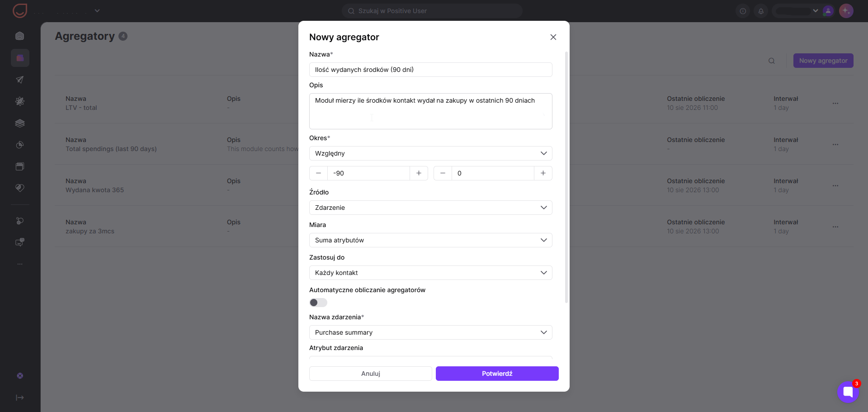Screen dimensions: 868x412
Task: Expand Nazwa zdarzenia dropdown Purchase summary
Action: click(431, 332)
